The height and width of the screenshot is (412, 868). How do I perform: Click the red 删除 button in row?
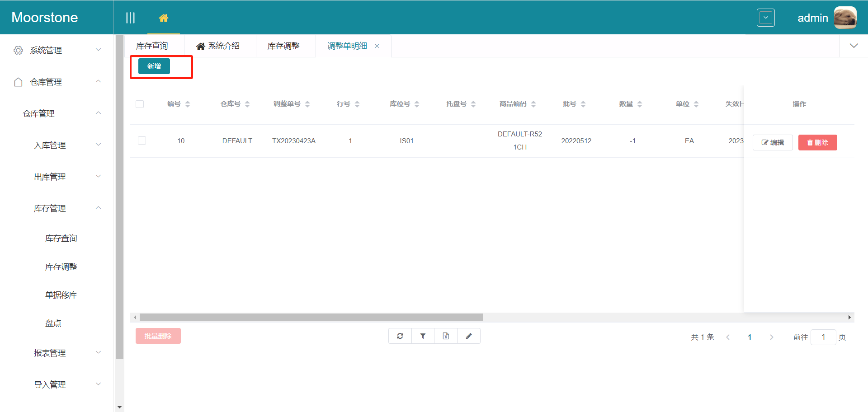click(x=817, y=142)
